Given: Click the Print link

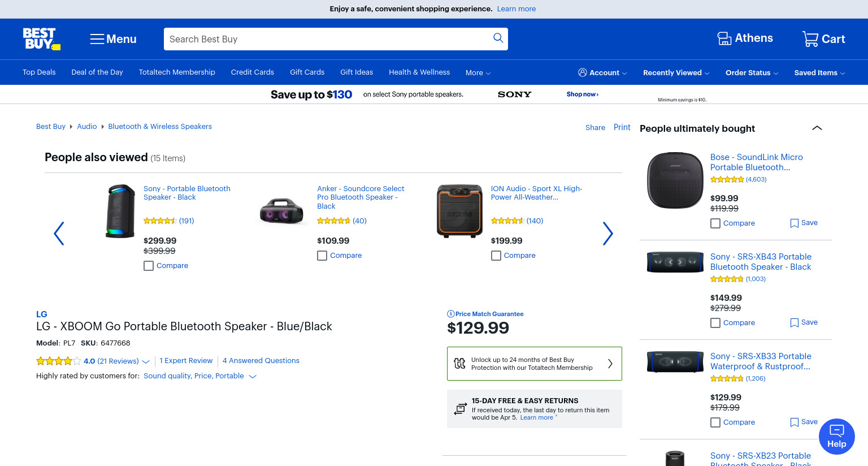Looking at the screenshot, I should point(622,127).
